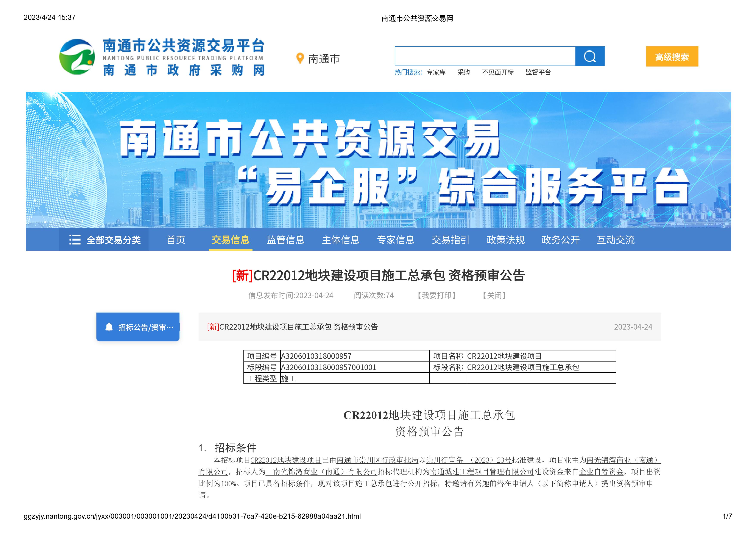This screenshot has width=756, height=534.
Task: Open 互动交流 in the navigation bar
Action: [615, 240]
